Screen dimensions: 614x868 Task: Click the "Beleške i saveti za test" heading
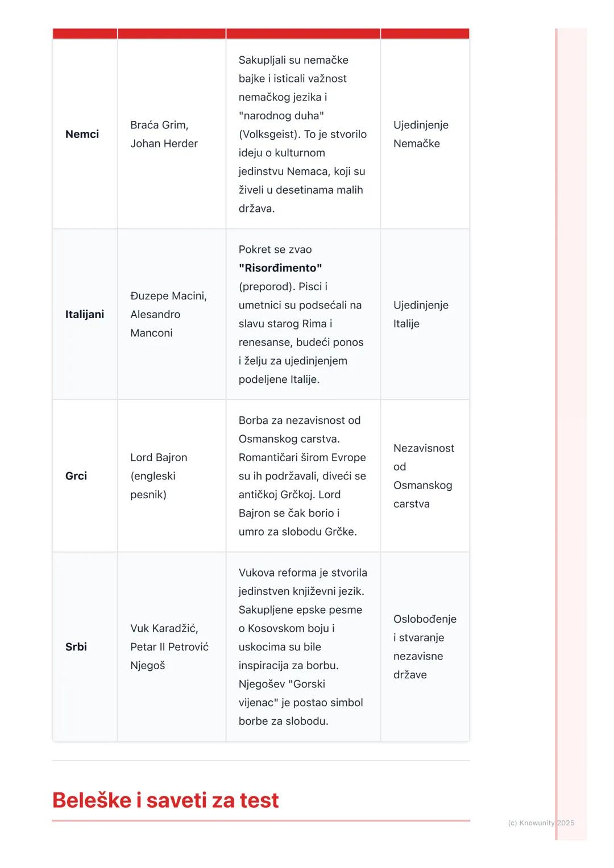pyautogui.click(x=165, y=800)
